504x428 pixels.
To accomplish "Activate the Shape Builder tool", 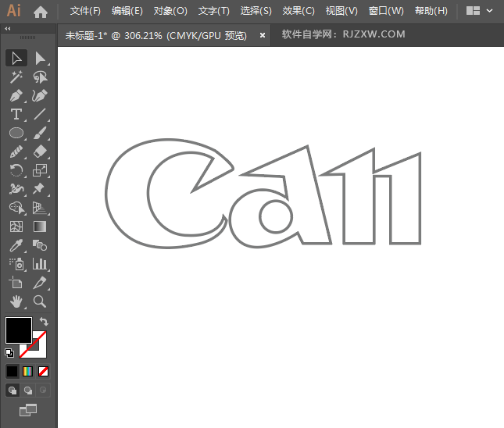I will (16, 208).
